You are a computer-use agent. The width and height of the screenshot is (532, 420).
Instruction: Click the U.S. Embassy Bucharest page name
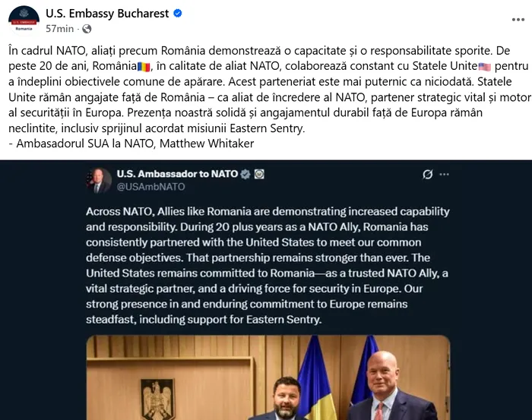[107, 13]
